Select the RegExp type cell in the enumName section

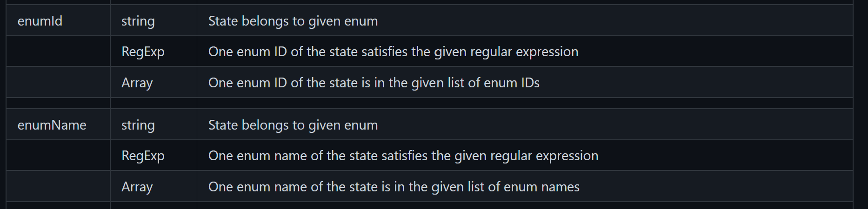(x=143, y=156)
